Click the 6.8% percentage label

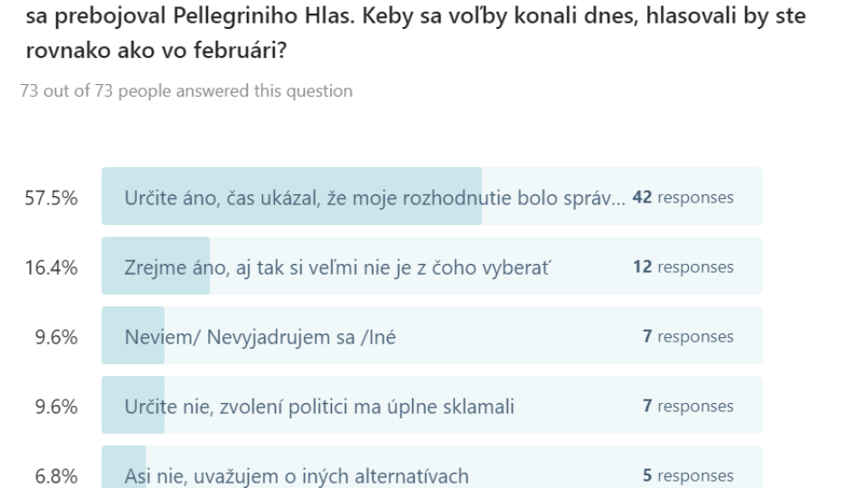tap(56, 476)
